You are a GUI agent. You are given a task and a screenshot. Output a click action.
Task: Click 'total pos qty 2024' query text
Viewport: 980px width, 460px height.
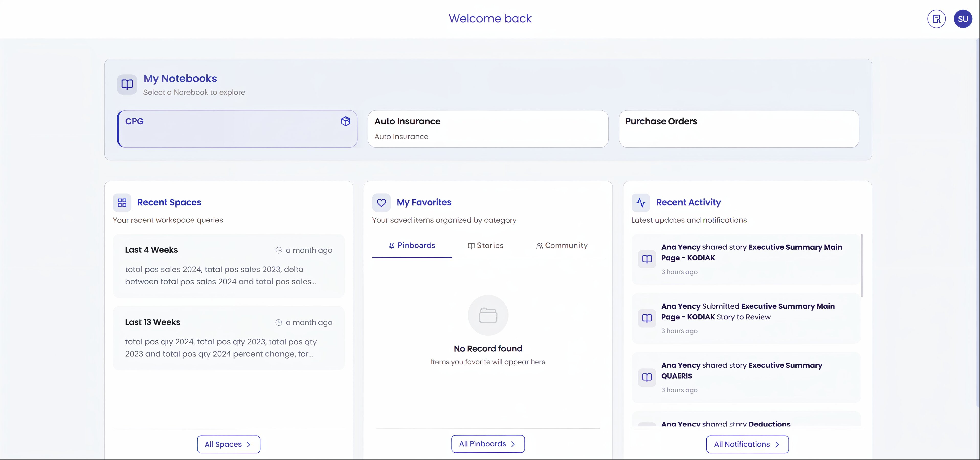point(221,348)
